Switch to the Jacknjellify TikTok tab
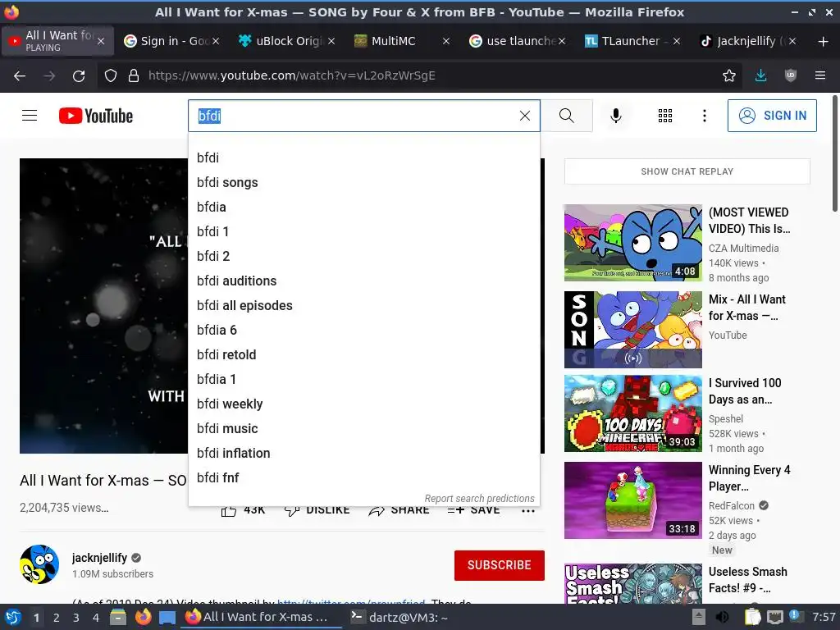 point(747,41)
